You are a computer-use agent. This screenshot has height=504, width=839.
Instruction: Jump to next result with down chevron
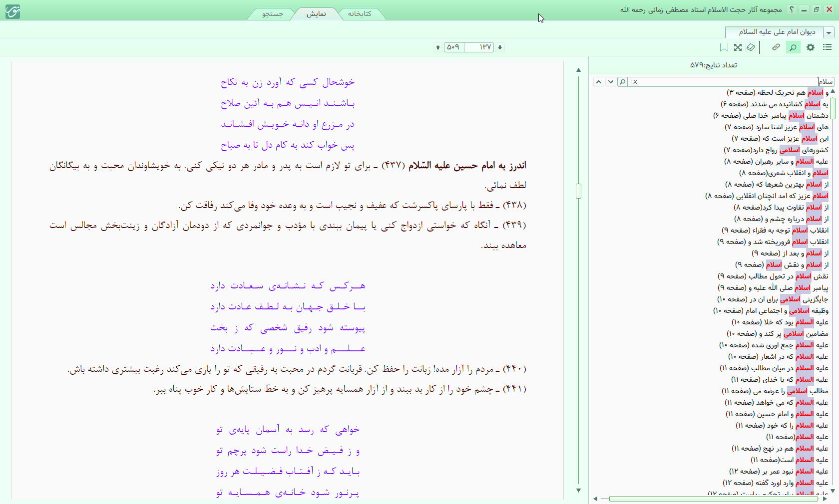coord(610,82)
